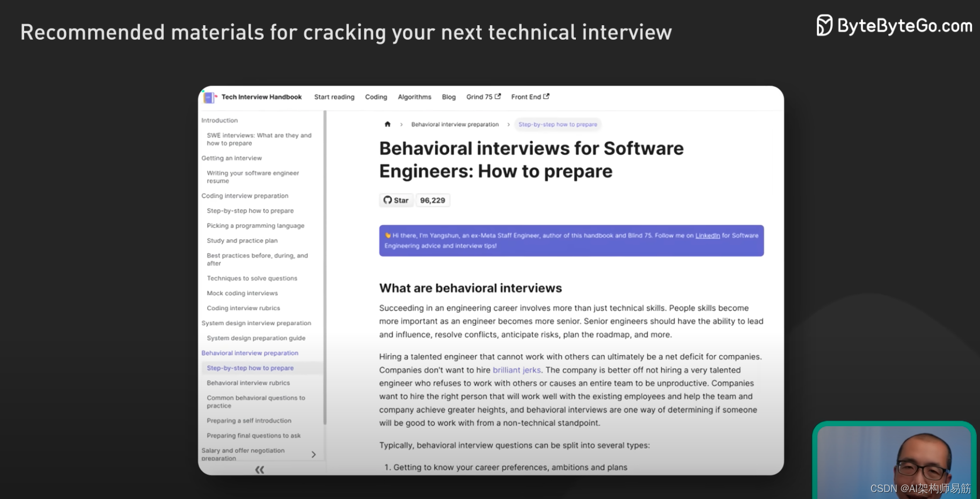Open the Algorithms nav item
This screenshot has height=499, width=980.
pos(414,97)
